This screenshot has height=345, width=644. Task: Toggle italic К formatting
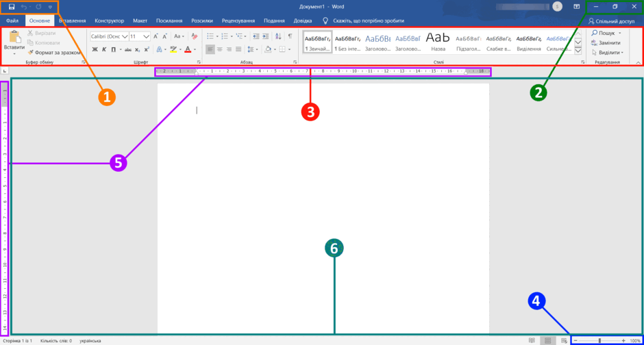(104, 50)
